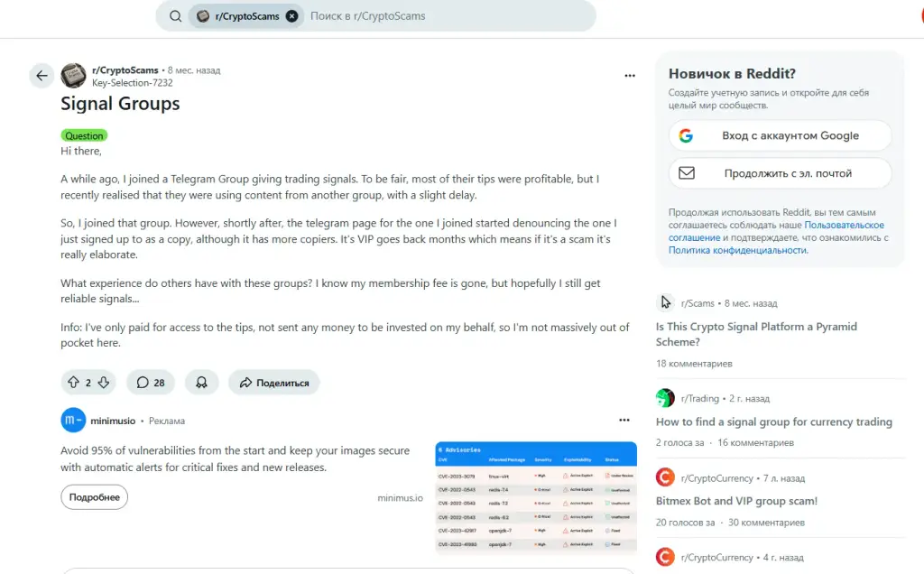The height and width of the screenshot is (574, 924).
Task: Open the r/CryptoScams subreddit link in post header
Action: click(x=125, y=70)
